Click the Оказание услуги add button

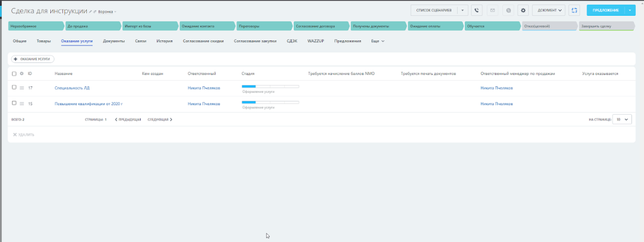click(33, 59)
